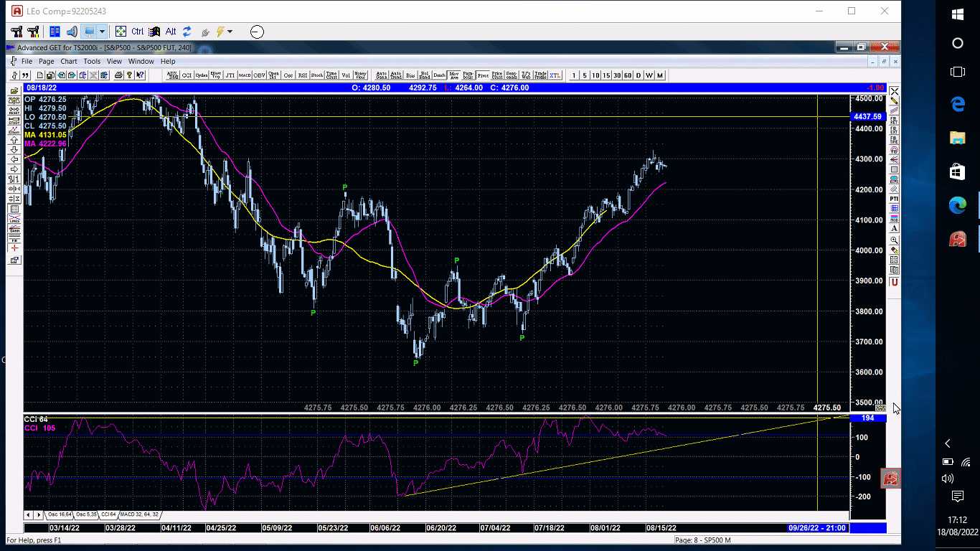Add the Stoch indicator from toolbar
980x551 pixels.
317,75
